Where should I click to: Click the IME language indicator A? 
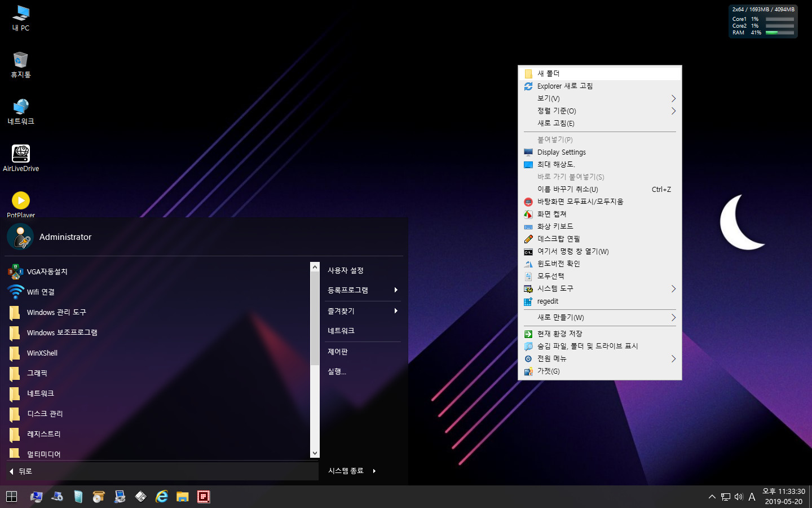752,497
